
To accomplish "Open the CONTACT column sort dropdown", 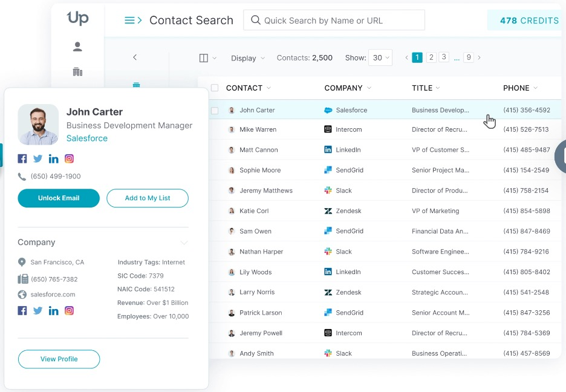I will tap(268, 88).
